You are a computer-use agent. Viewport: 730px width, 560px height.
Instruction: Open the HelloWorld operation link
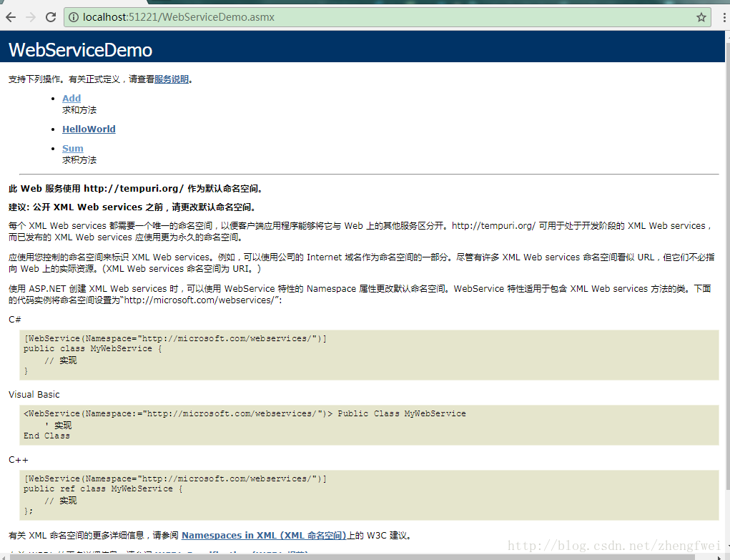(89, 129)
